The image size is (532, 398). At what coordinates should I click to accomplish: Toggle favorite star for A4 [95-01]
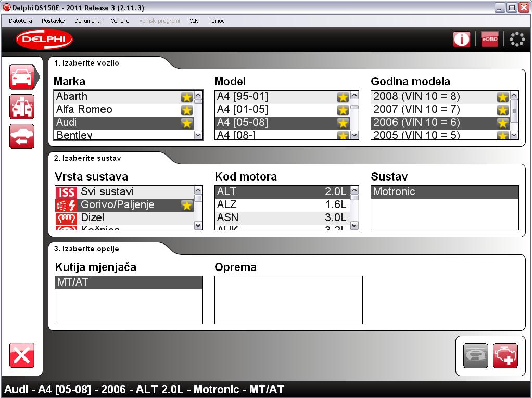point(343,97)
